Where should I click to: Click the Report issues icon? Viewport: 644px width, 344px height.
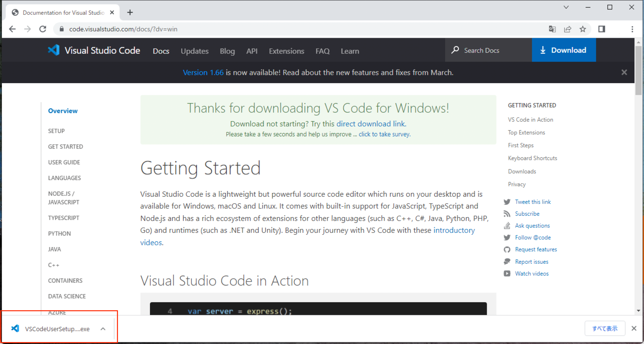507,262
